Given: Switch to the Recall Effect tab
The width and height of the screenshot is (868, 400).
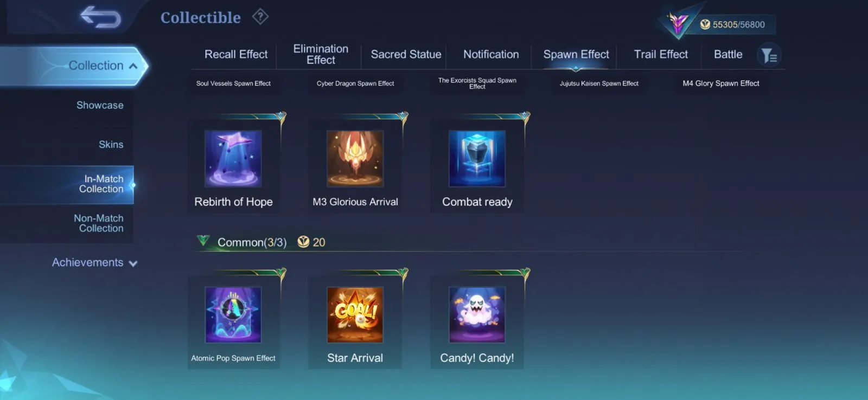Looking at the screenshot, I should [x=236, y=54].
